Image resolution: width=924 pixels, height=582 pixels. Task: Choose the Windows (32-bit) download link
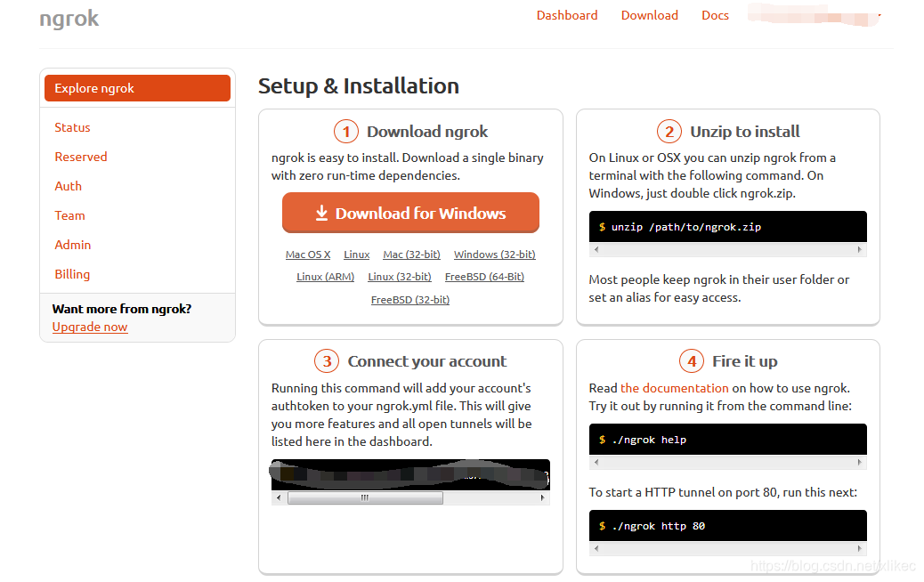(494, 255)
